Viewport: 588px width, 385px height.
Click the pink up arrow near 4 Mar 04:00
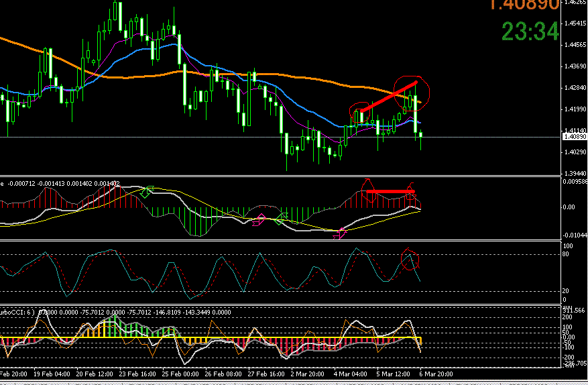(340, 233)
